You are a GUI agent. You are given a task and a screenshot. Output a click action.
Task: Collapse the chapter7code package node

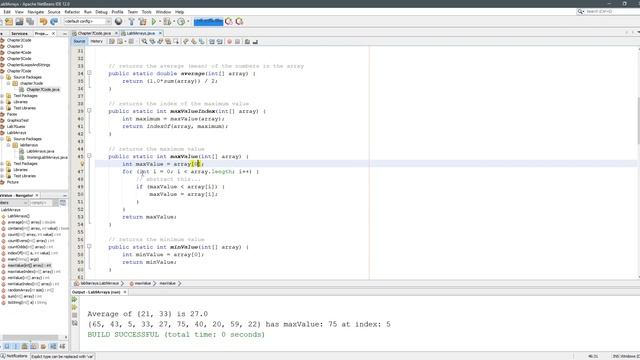pos(9,83)
